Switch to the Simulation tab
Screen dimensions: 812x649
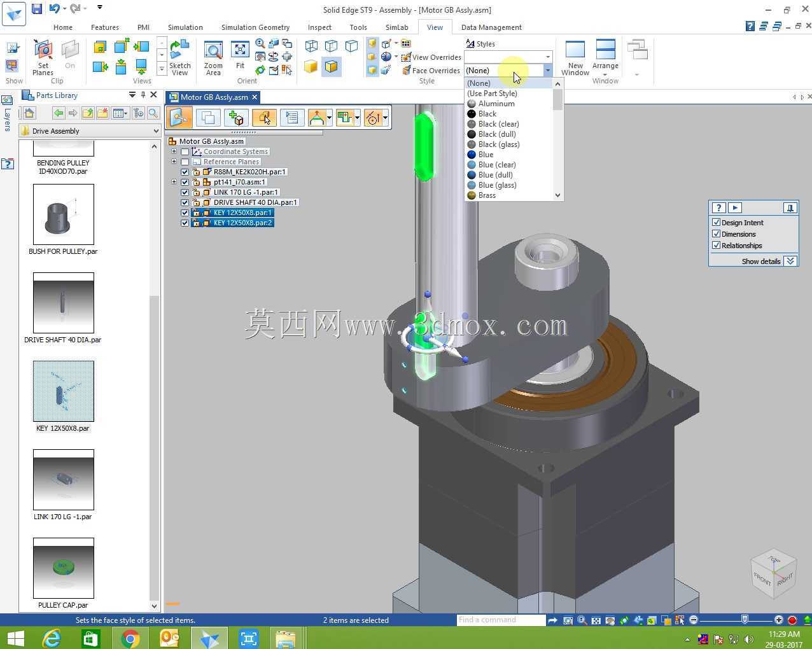point(185,27)
